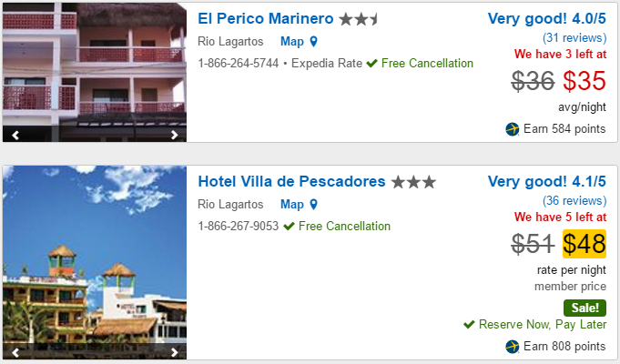Click the green Sale! badge
Screen dimensions: 620x364
584,307
